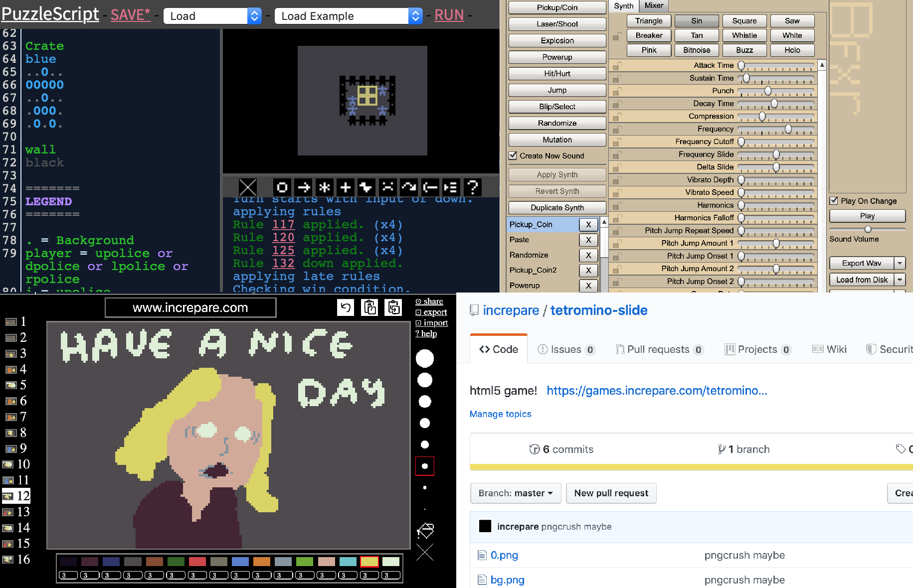Viewport: 913px width, 588px height.
Task: Toggle the lock beside Sustain Time
Action: pos(617,78)
